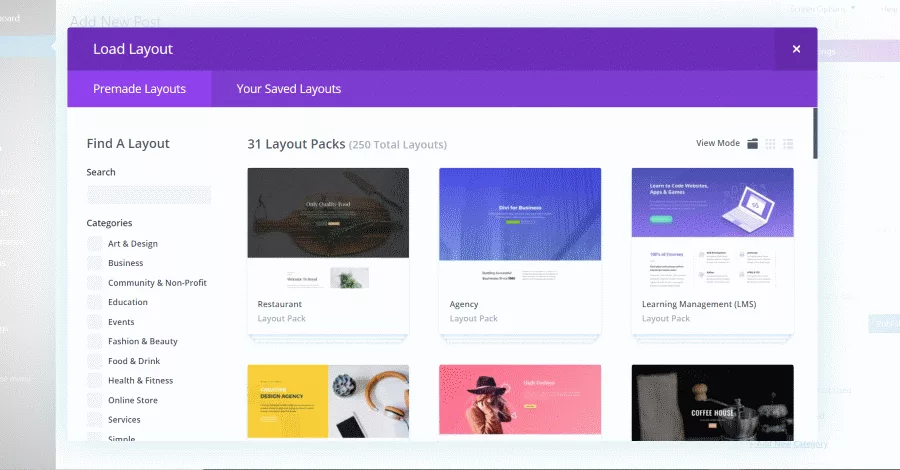Open the Coffee House pack thumbnail
The width and height of the screenshot is (900, 470).
pos(712,402)
